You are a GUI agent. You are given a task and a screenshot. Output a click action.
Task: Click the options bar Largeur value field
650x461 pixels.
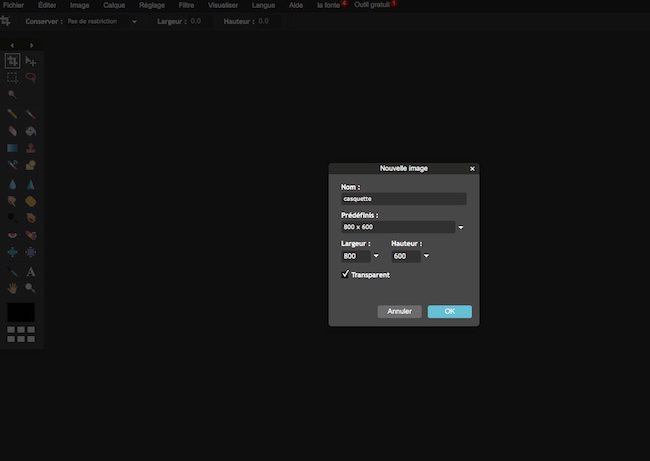[x=200, y=21]
